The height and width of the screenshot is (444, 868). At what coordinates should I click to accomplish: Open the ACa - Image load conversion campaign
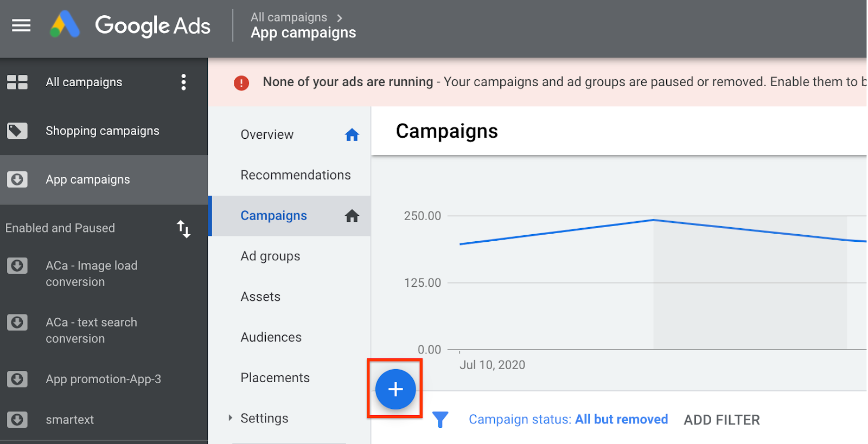91,274
